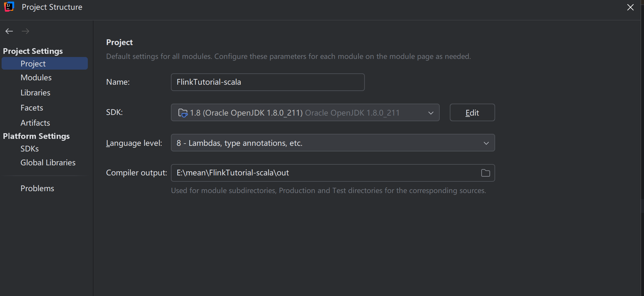
Task: Click the IntelliJ IDEA logo icon
Action: pos(9,7)
